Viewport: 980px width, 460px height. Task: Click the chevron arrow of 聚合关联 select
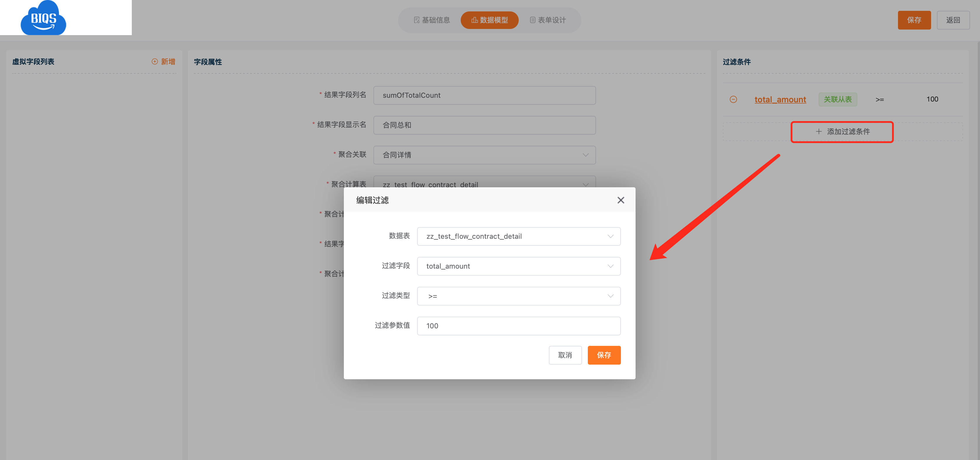point(585,155)
